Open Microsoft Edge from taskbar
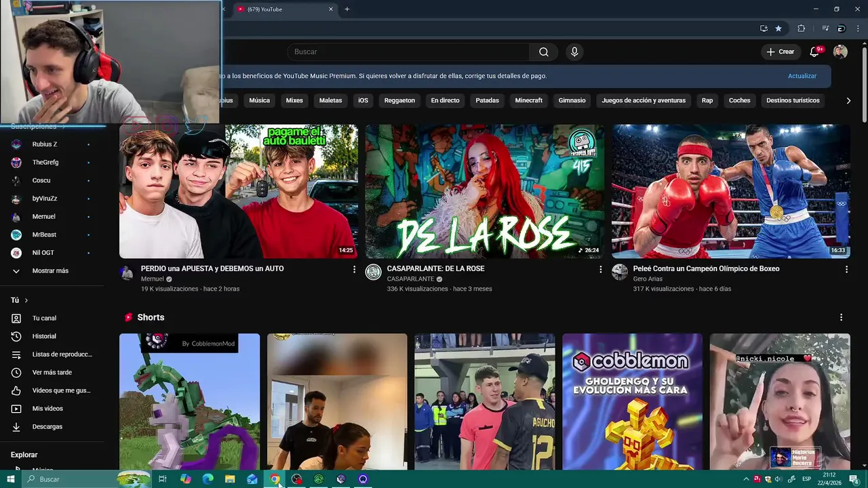 [x=208, y=479]
